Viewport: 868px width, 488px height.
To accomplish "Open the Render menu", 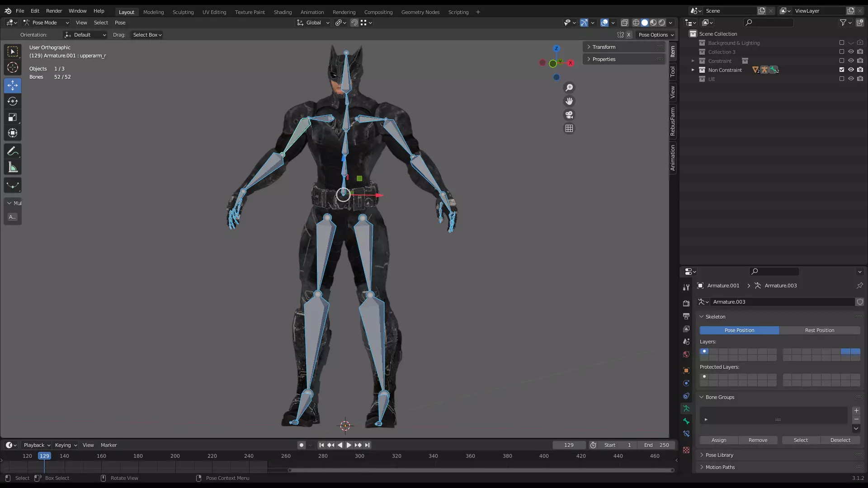I will pos(54,11).
